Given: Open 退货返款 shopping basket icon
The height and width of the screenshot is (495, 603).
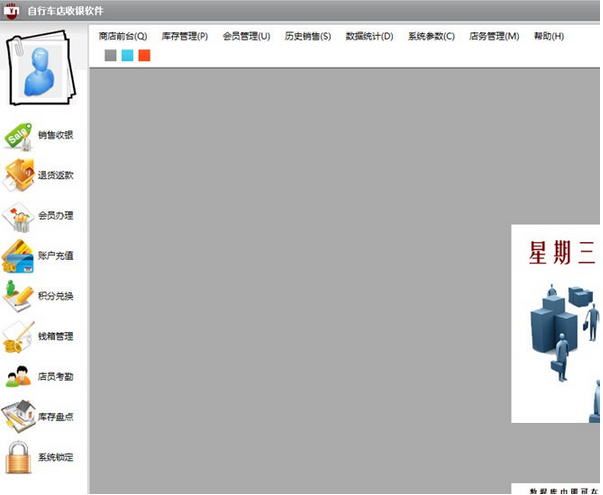Looking at the screenshot, I should (x=18, y=175).
